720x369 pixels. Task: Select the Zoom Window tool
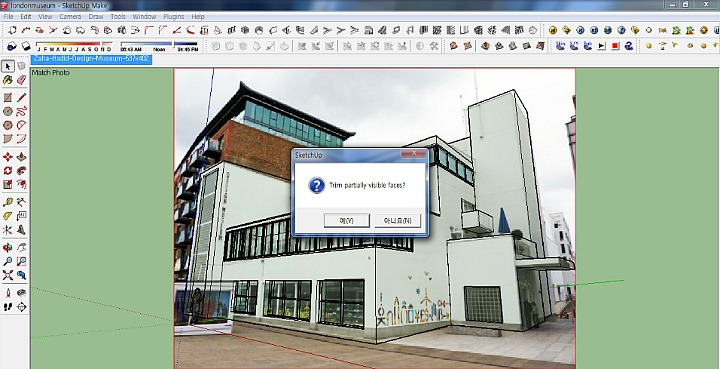21,262
